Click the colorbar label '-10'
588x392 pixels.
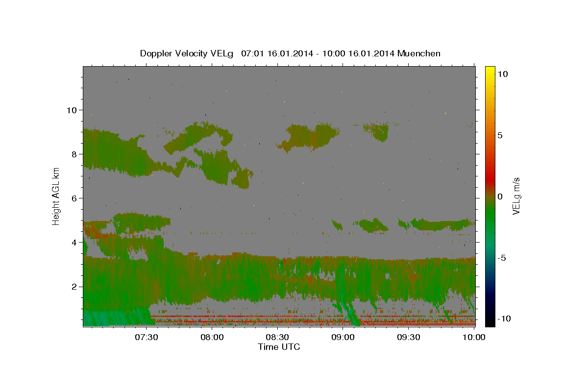[x=504, y=318]
